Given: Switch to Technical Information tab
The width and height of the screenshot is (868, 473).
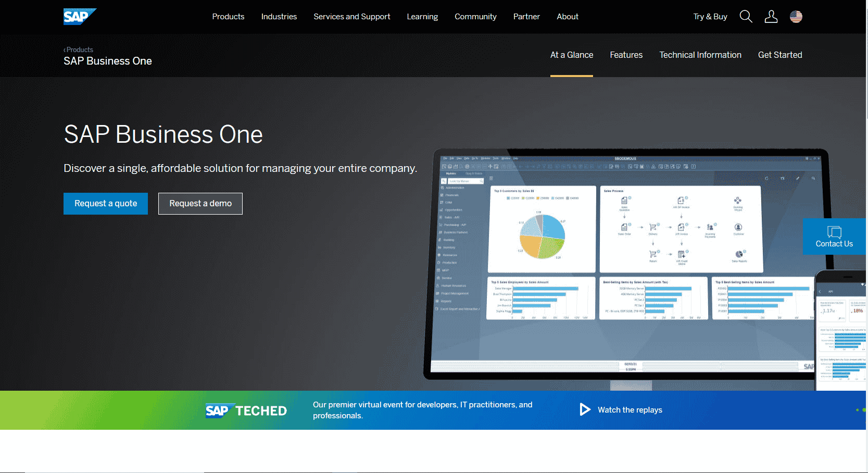Looking at the screenshot, I should (x=700, y=55).
